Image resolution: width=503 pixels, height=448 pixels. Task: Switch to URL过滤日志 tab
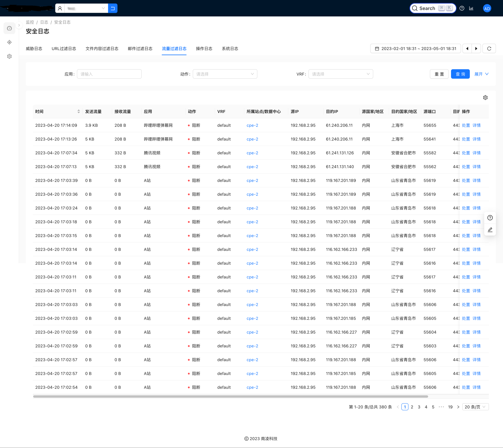[x=64, y=49]
